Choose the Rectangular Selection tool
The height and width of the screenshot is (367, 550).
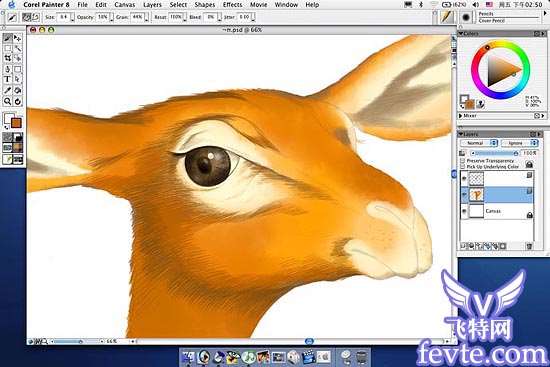point(7,48)
